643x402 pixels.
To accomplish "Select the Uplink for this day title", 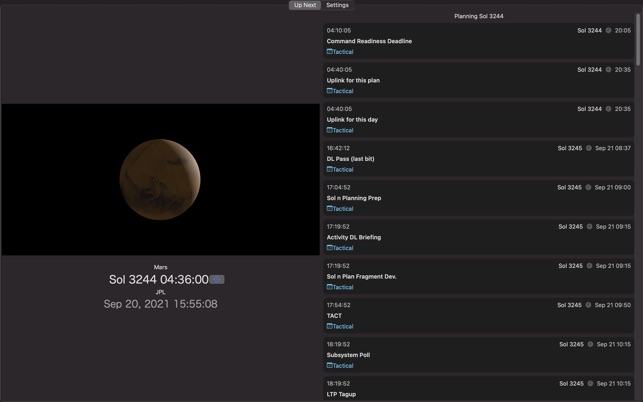I will pyautogui.click(x=352, y=120).
